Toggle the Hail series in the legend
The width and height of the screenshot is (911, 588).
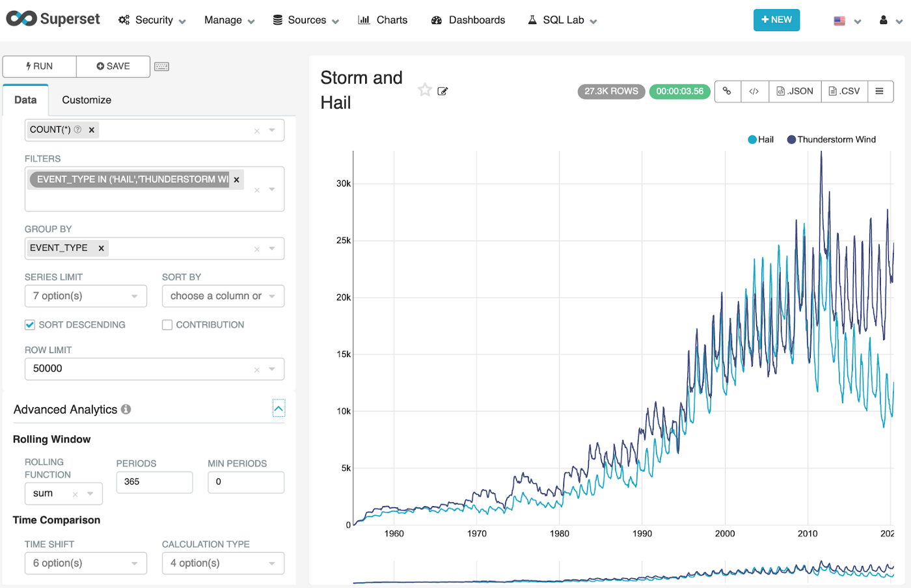click(x=760, y=139)
